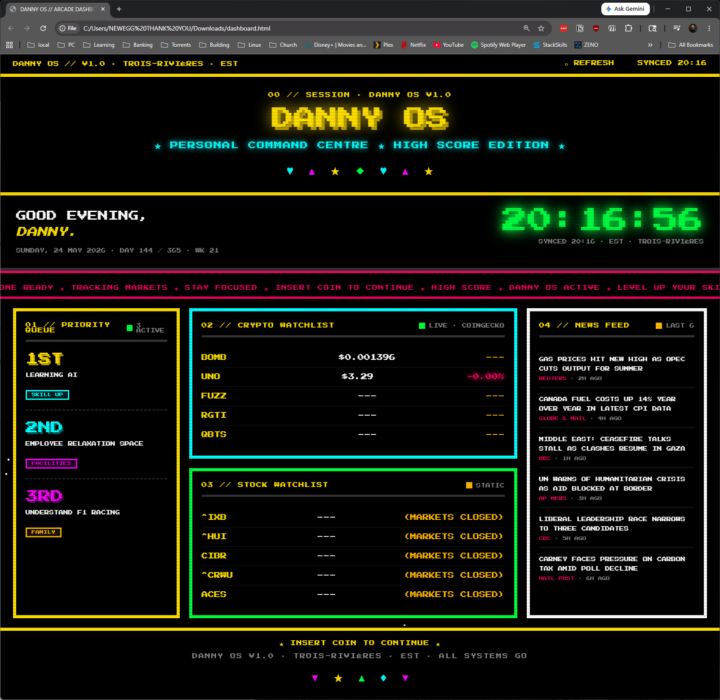
Task: Click the FACILITIES tag under Employee Relaxation Space
Action: pos(51,463)
